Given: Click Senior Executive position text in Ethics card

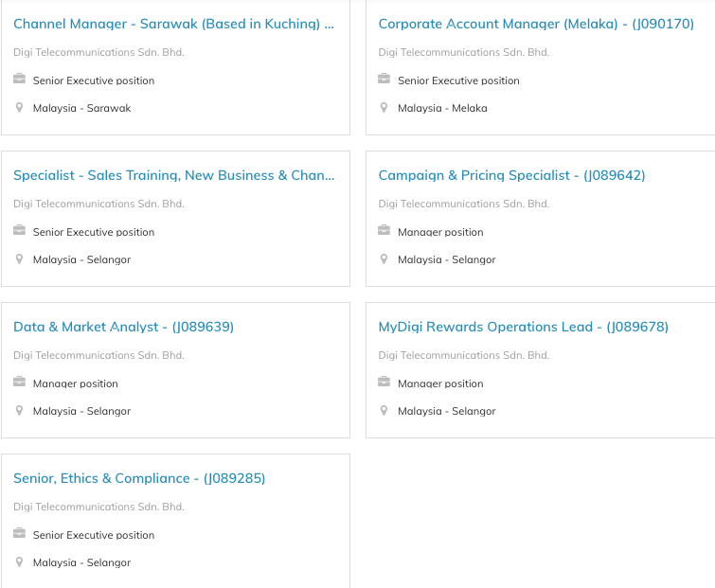Looking at the screenshot, I should [x=94, y=535].
